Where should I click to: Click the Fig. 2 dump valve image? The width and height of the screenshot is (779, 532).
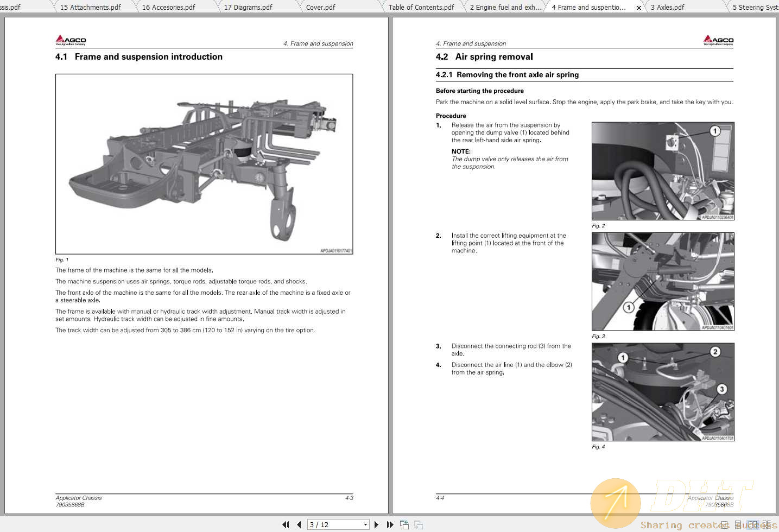[662, 171]
